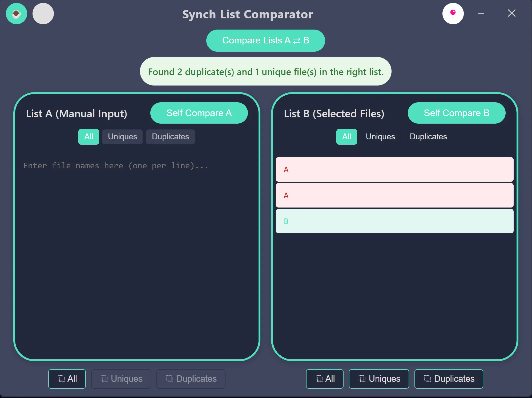Copy All items from List A

click(x=67, y=379)
